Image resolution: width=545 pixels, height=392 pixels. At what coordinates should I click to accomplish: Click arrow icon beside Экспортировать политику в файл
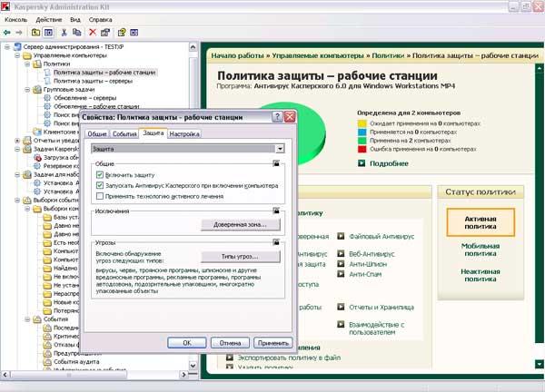click(230, 358)
